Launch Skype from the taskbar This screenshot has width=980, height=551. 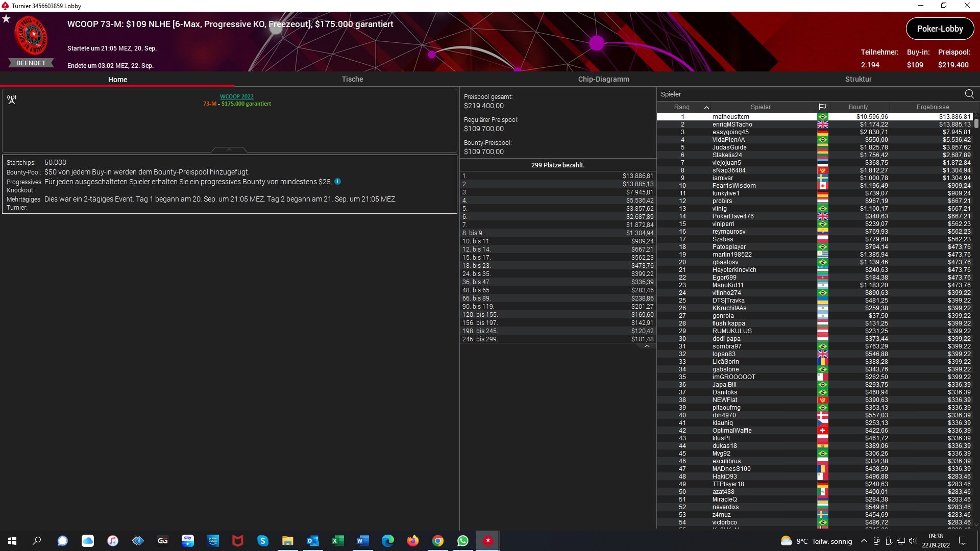263,541
